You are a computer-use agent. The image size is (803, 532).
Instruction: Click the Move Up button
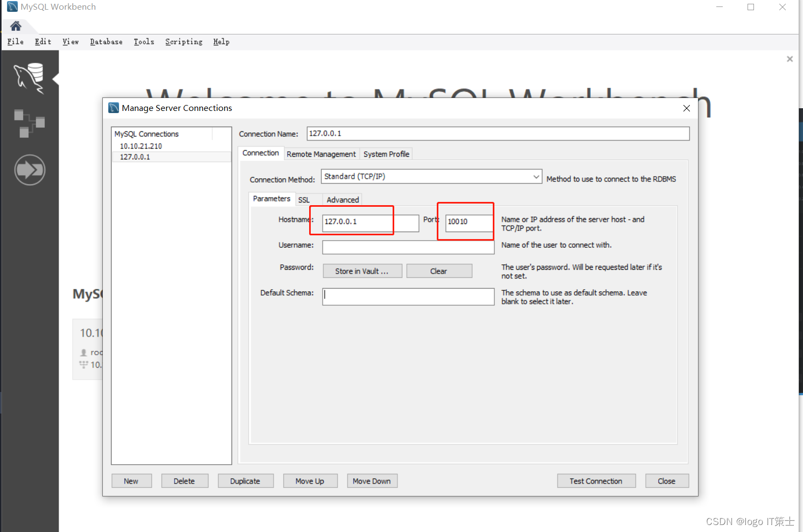click(310, 481)
